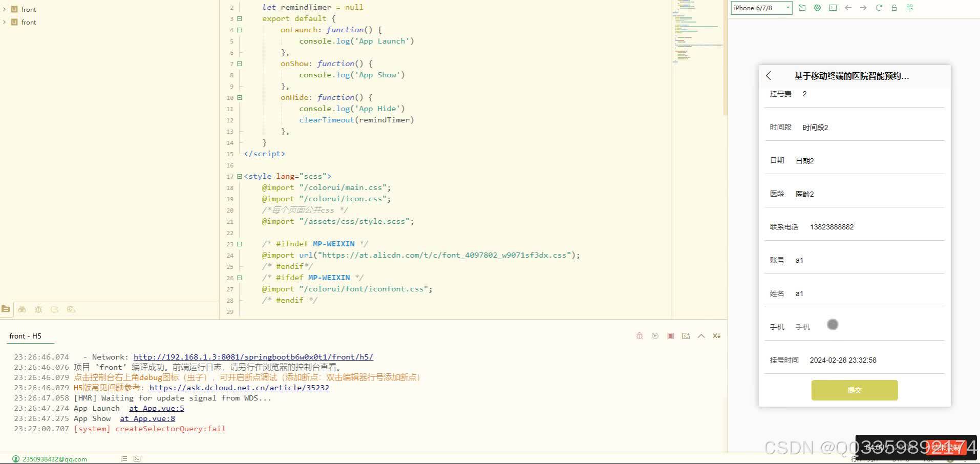Click the 账号 field showing a1

click(869, 260)
